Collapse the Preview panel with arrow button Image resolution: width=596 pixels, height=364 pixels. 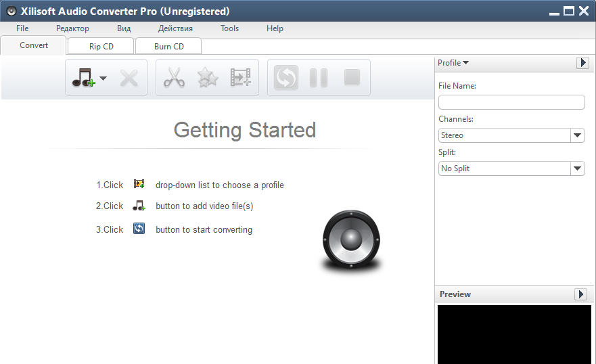pos(580,294)
